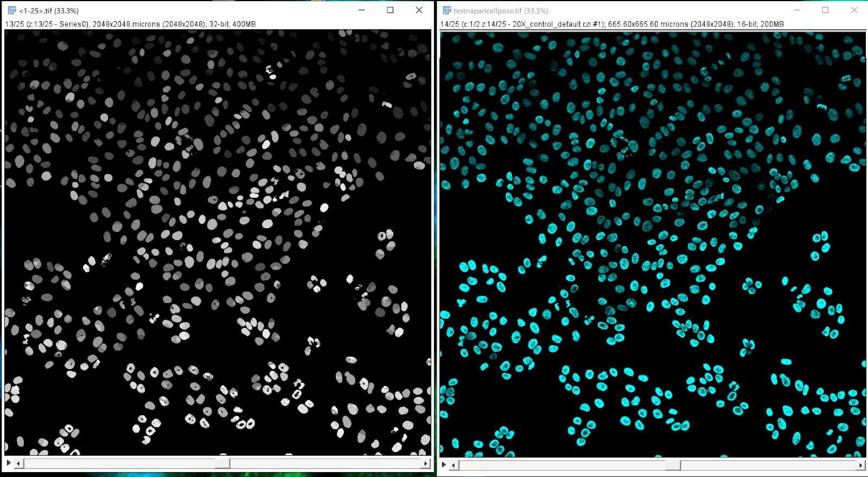The image size is (868, 477).
Task: Close the <1-25>.tif window
Action: (x=419, y=10)
